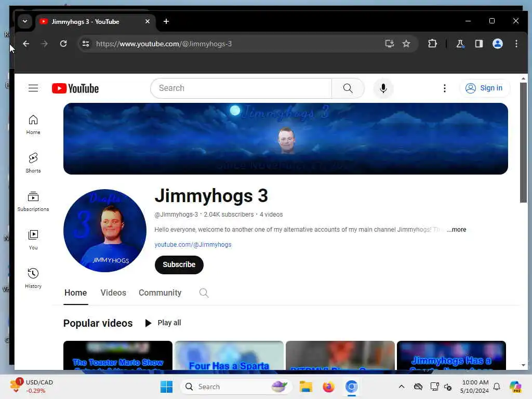Open the YouTube hamburger guide menu

pos(33,88)
